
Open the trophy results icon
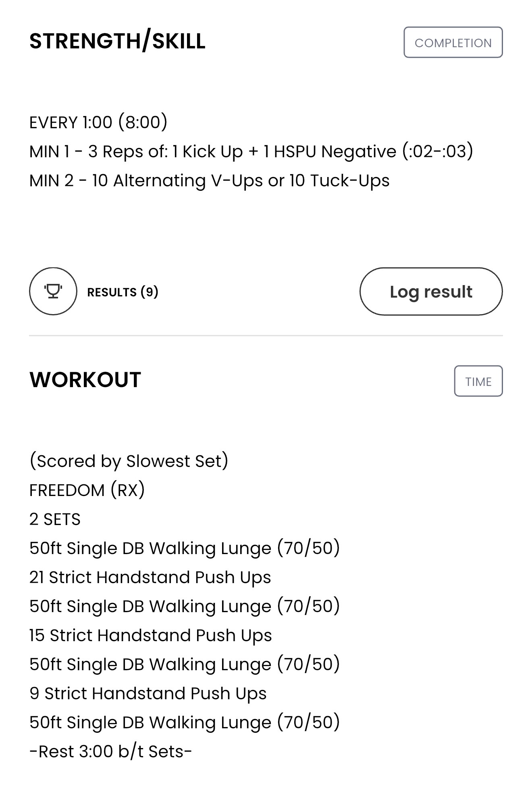pos(53,291)
